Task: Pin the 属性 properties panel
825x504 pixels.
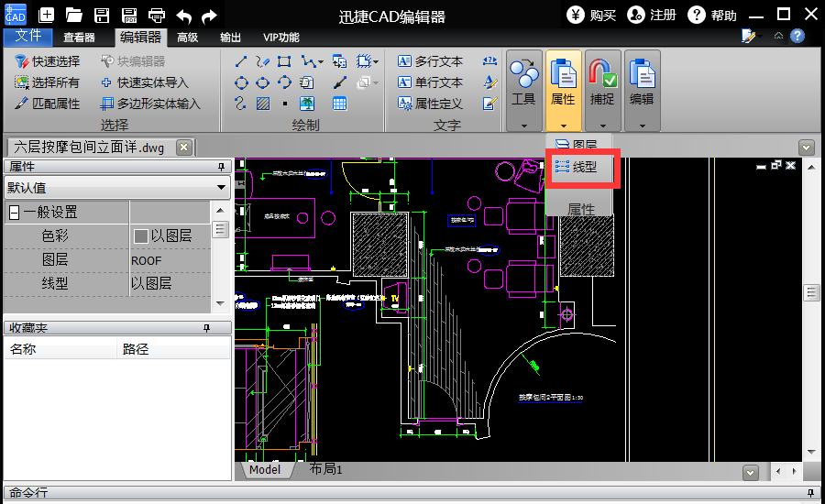Action: point(221,167)
